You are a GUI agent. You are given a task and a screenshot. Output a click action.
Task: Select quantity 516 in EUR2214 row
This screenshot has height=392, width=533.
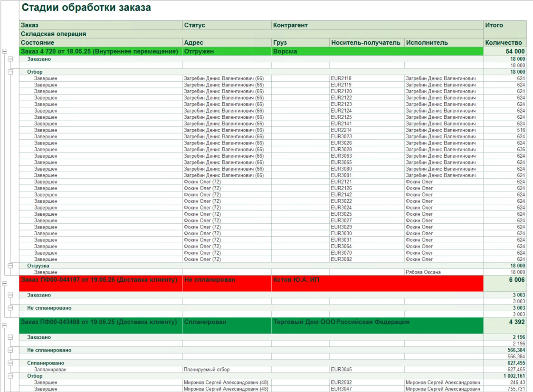505,130
